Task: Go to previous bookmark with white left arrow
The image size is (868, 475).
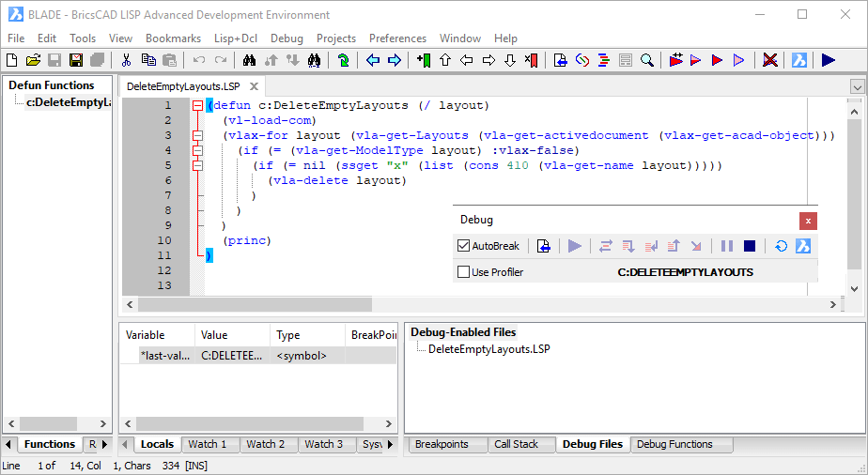Action: click(x=467, y=60)
